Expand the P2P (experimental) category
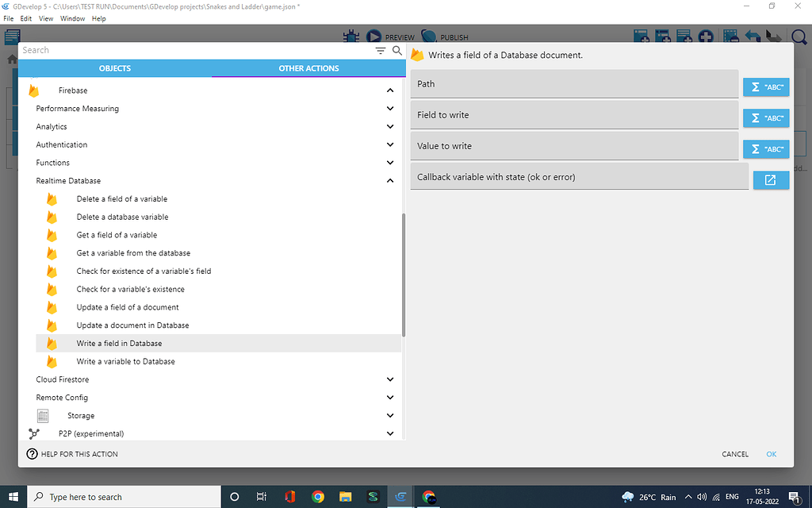The image size is (812, 508). (x=390, y=434)
